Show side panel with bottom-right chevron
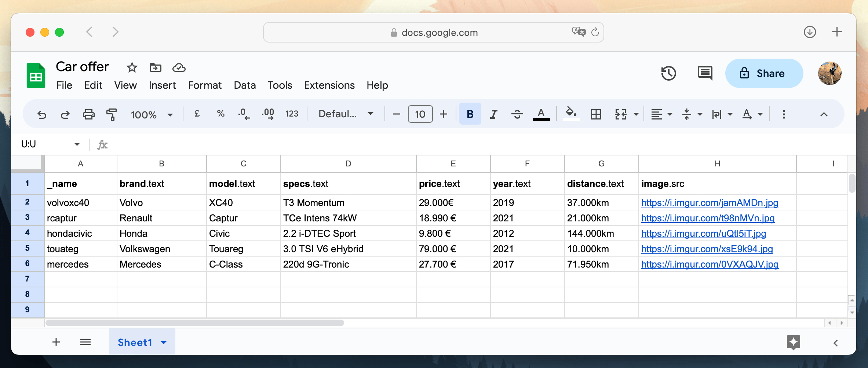Image resolution: width=868 pixels, height=368 pixels. point(835,343)
